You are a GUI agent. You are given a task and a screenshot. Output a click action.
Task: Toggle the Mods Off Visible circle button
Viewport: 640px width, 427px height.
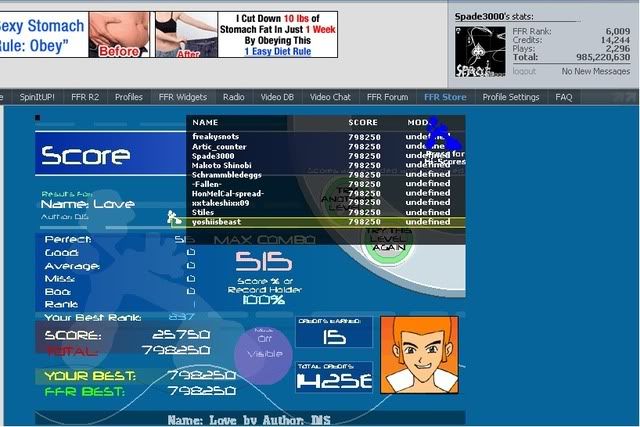263,351
